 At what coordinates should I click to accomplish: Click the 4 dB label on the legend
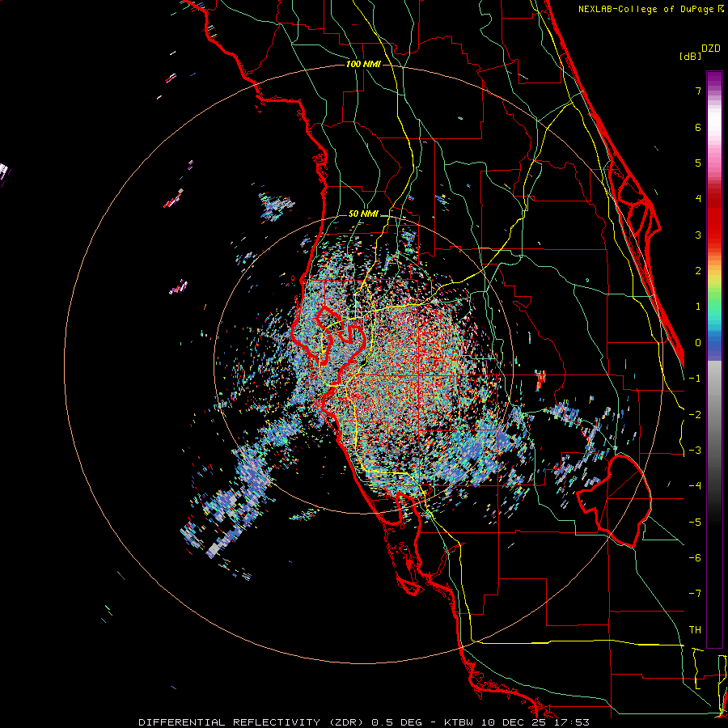click(x=698, y=199)
